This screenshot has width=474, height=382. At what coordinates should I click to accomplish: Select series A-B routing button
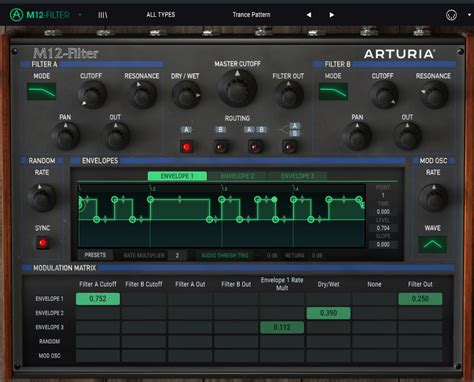click(255, 146)
